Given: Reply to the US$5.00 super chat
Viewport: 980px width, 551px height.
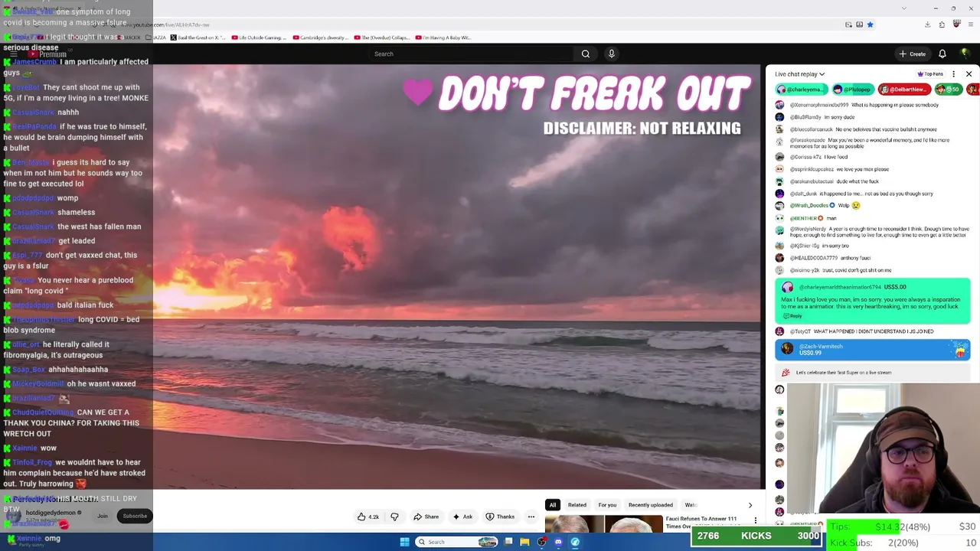Looking at the screenshot, I should (792, 316).
